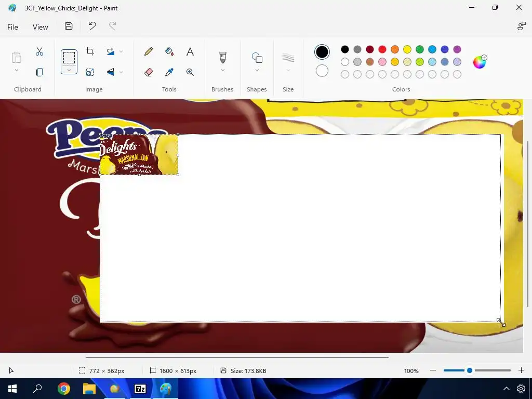Select the Color picker eyedropper
The image size is (532, 399).
[169, 72]
